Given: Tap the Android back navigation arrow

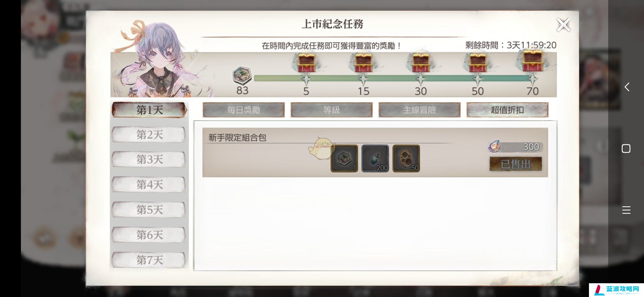Looking at the screenshot, I should click(627, 87).
